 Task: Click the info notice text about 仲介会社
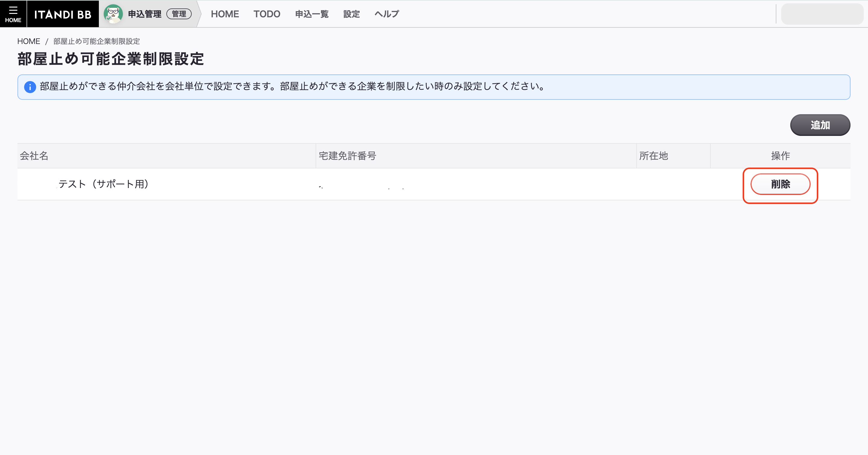(x=292, y=86)
